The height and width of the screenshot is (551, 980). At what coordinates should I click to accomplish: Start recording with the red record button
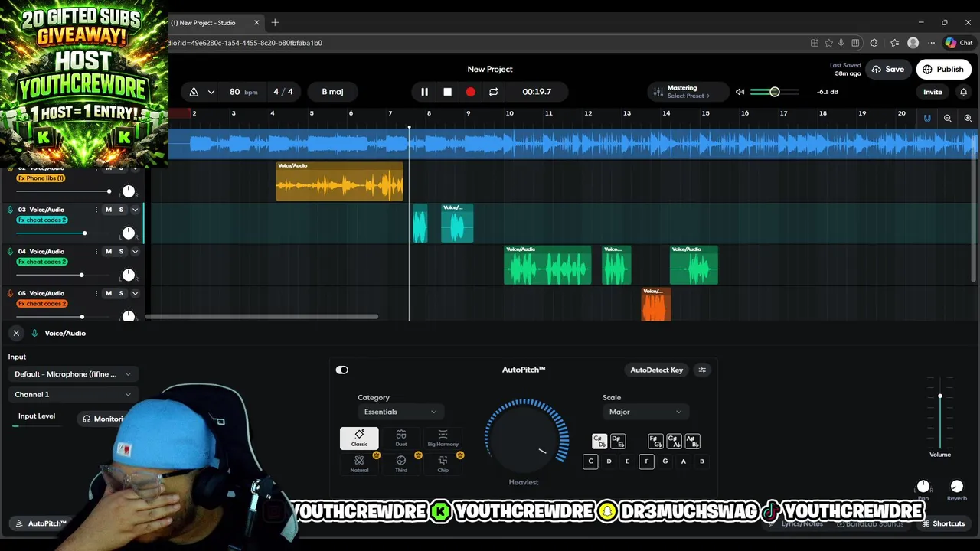coord(470,92)
